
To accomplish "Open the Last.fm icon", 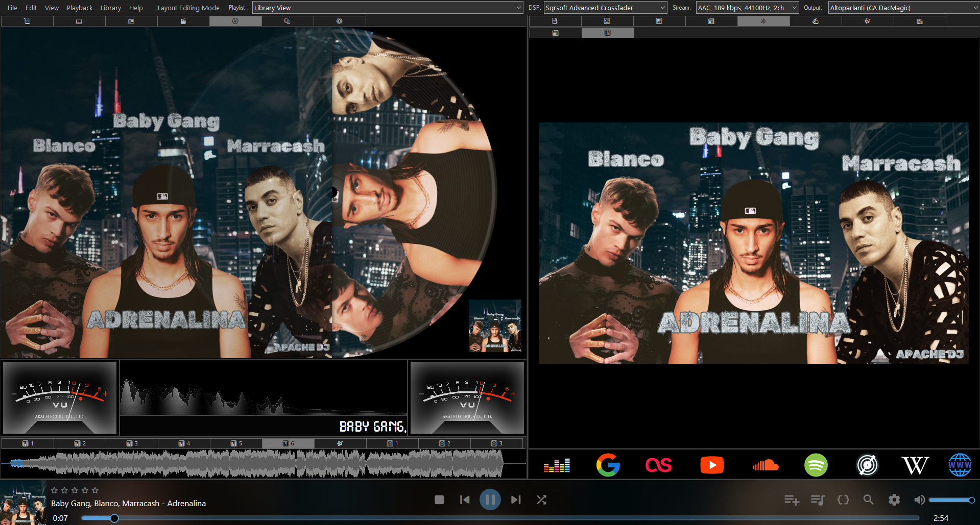I will click(659, 465).
